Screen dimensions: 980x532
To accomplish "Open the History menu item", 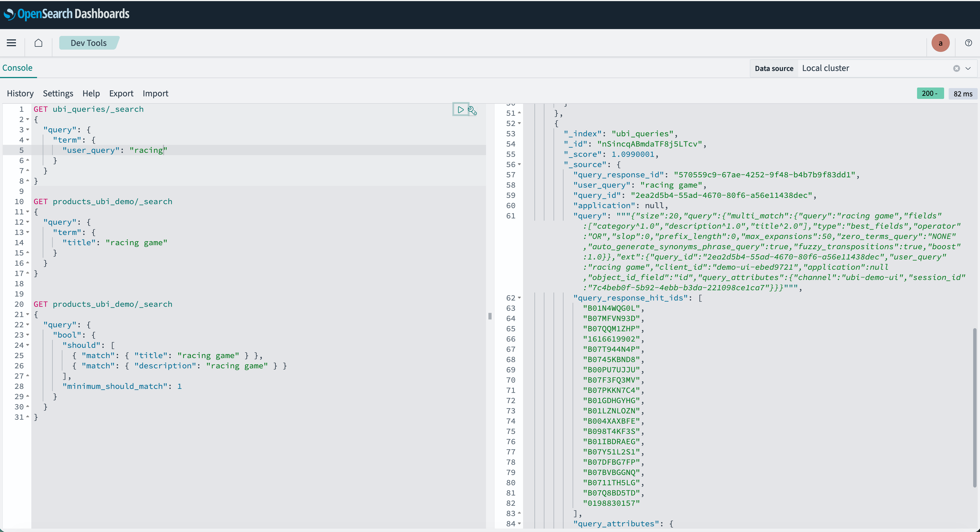I will click(20, 93).
